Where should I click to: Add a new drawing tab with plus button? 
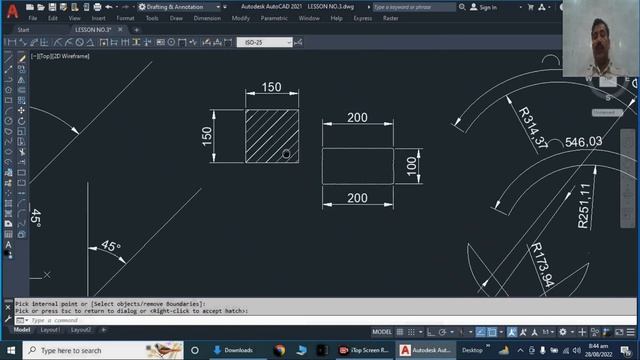(136, 30)
